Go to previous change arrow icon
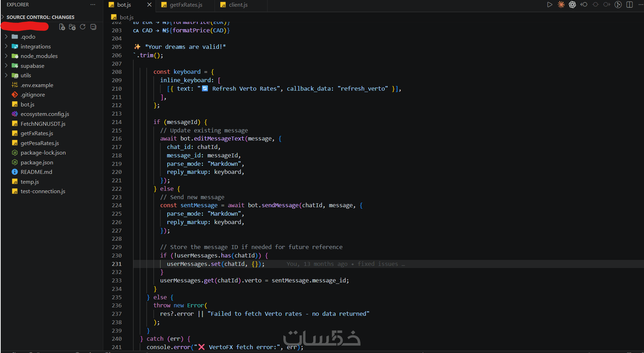644x353 pixels. coord(584,5)
